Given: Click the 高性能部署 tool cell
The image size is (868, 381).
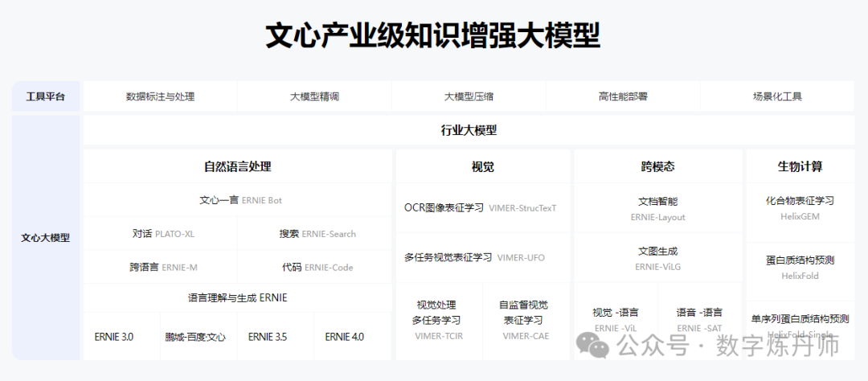Looking at the screenshot, I should 623,96.
